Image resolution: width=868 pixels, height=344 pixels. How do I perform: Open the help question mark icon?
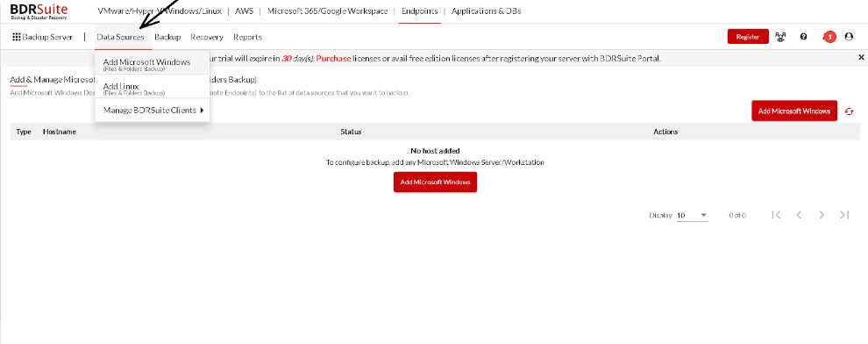[x=803, y=37]
